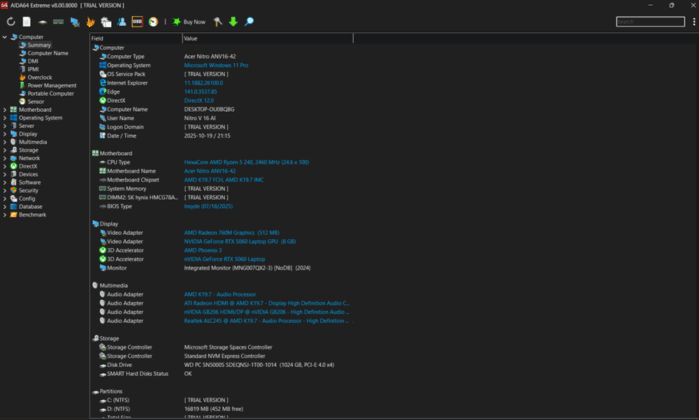The image size is (699, 420).
Task: Click the magnifier search icon in toolbar
Action: pyautogui.click(x=249, y=21)
